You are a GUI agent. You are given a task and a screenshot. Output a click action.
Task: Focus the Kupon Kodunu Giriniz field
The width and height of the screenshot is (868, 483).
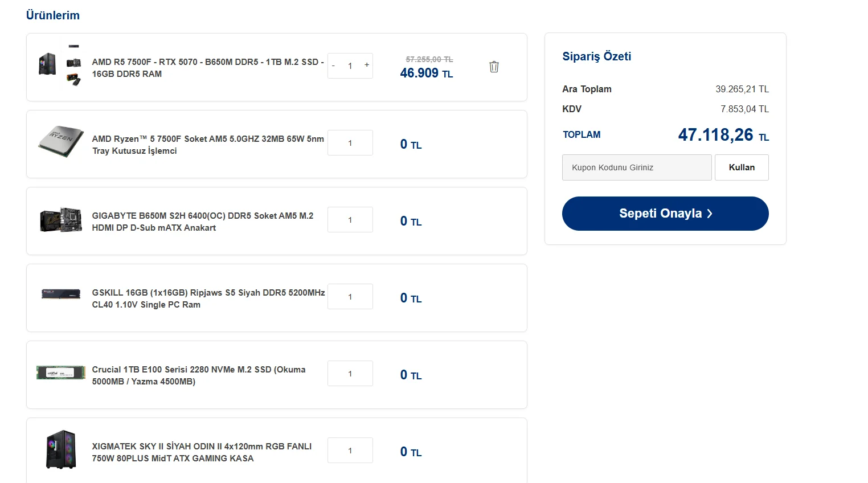click(636, 167)
